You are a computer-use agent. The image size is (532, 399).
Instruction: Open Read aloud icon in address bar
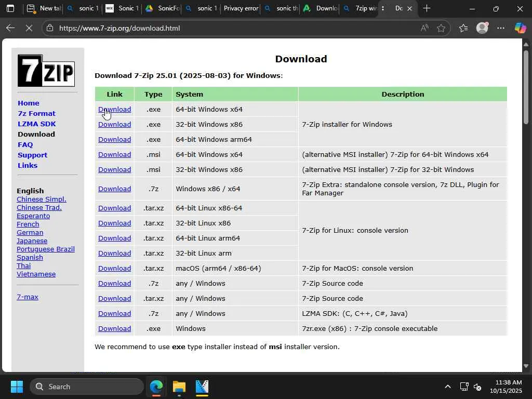pyautogui.click(x=424, y=28)
